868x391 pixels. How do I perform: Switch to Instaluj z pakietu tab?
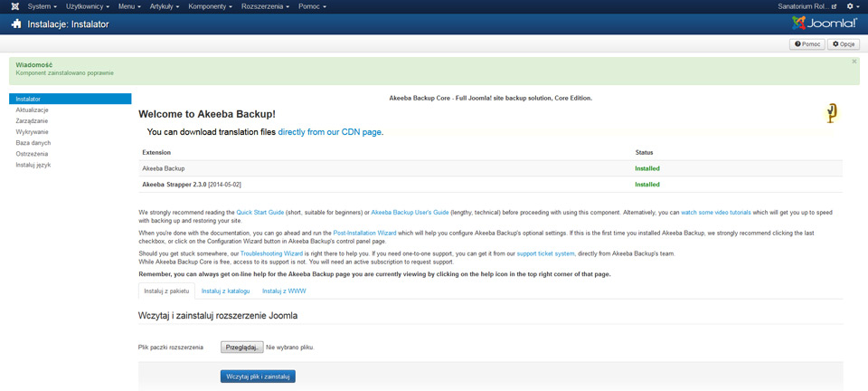(x=166, y=291)
